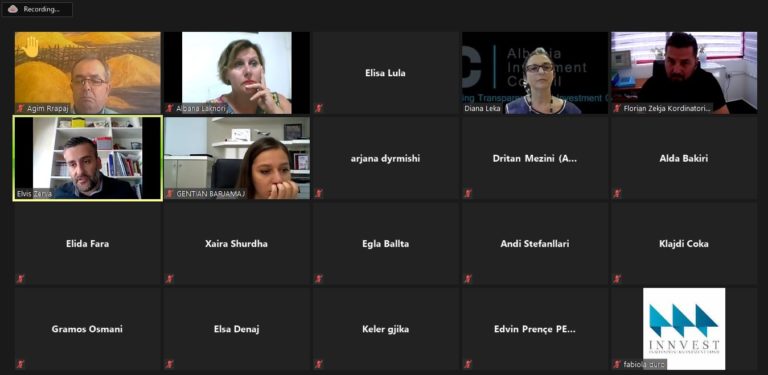The image size is (768, 375).
Task: Select Dritan Mezini participant tile
Action: click(535, 158)
